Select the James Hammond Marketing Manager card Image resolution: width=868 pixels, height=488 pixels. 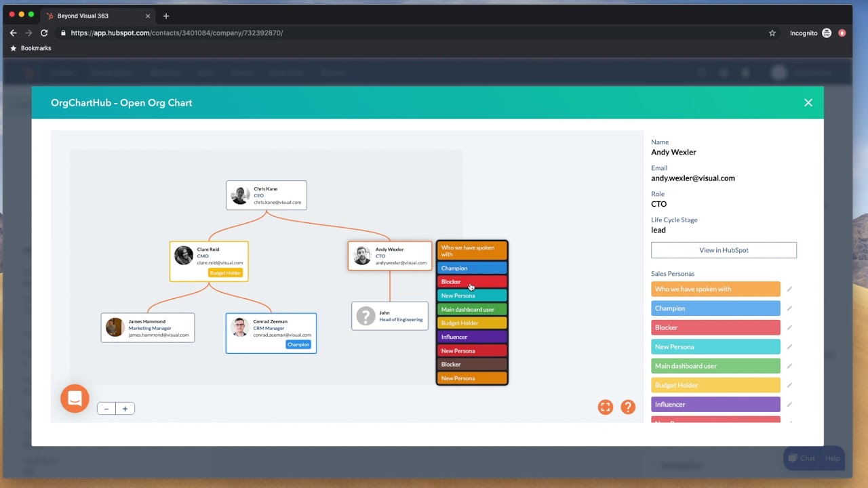point(148,327)
